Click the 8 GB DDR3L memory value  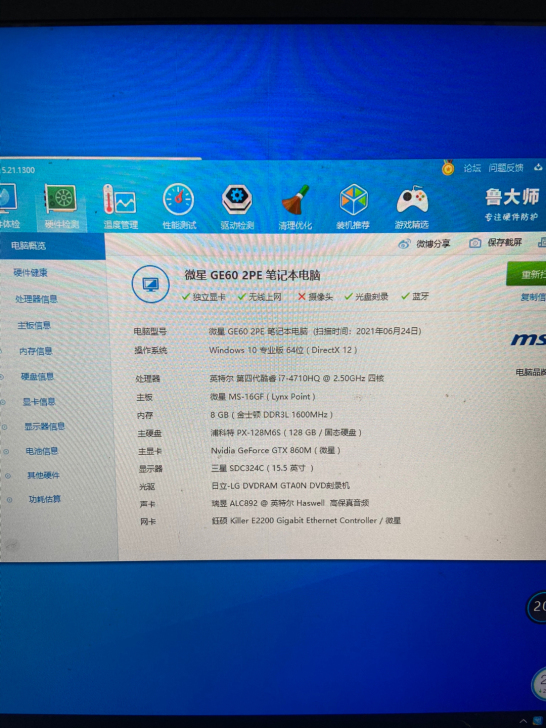272,415
